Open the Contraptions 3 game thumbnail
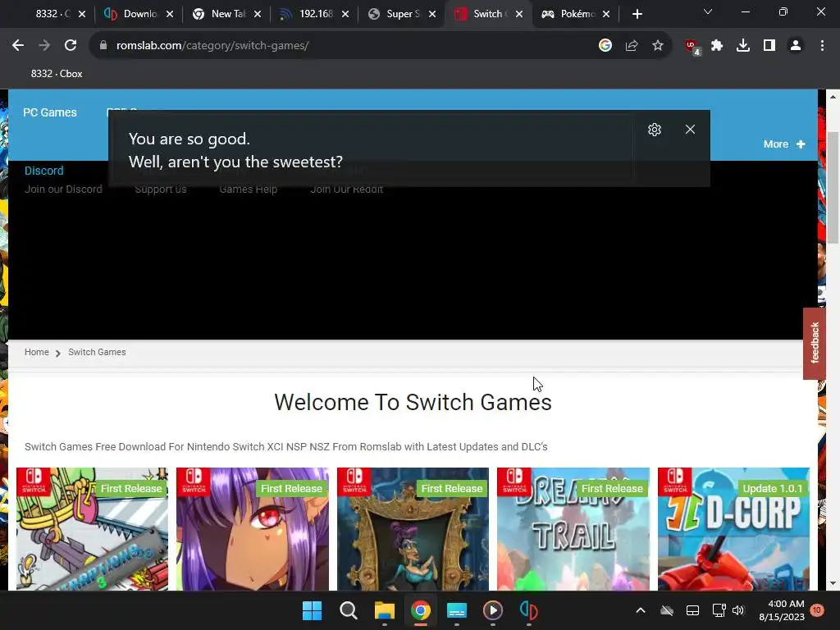The height and width of the screenshot is (630, 840). coord(92,529)
